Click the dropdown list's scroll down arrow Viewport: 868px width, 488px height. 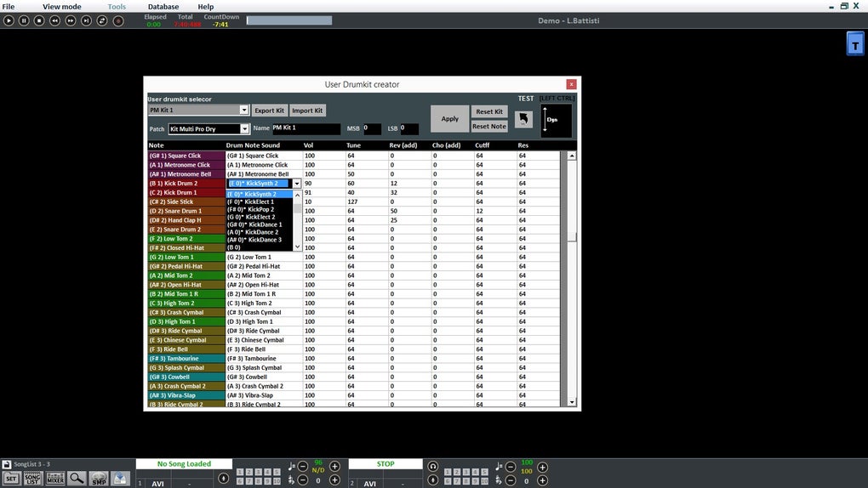coord(297,247)
